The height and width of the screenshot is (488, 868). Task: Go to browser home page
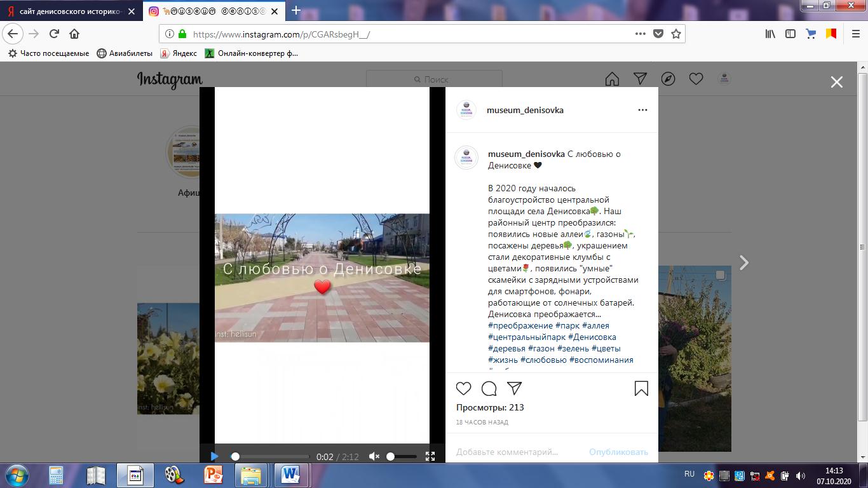[x=74, y=34]
